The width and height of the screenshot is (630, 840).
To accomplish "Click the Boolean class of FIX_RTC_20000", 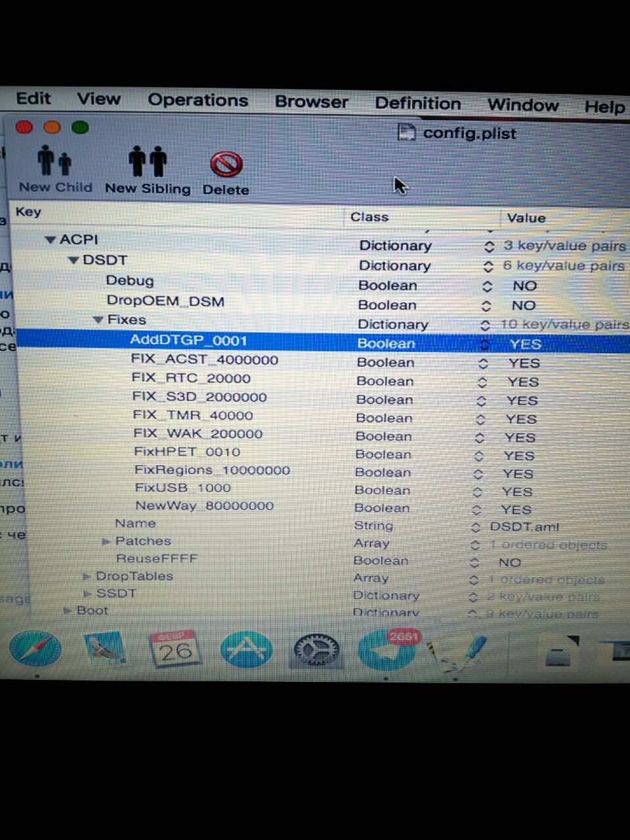I will click(x=385, y=381).
